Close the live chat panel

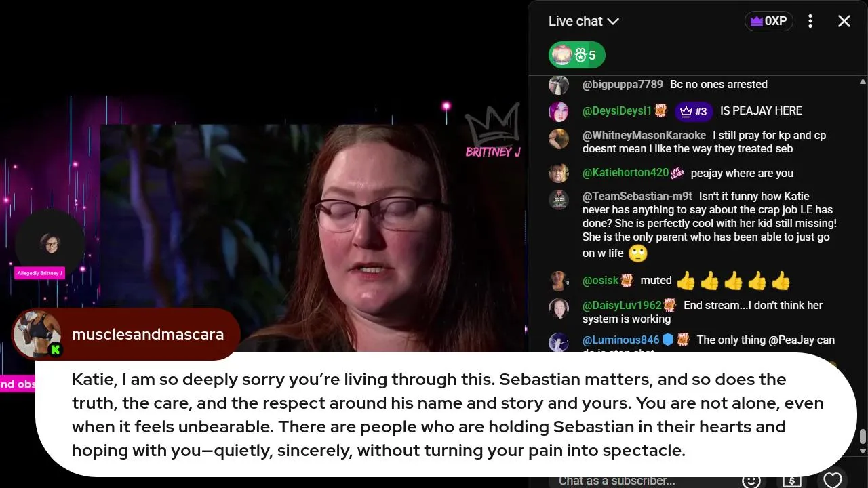(844, 21)
